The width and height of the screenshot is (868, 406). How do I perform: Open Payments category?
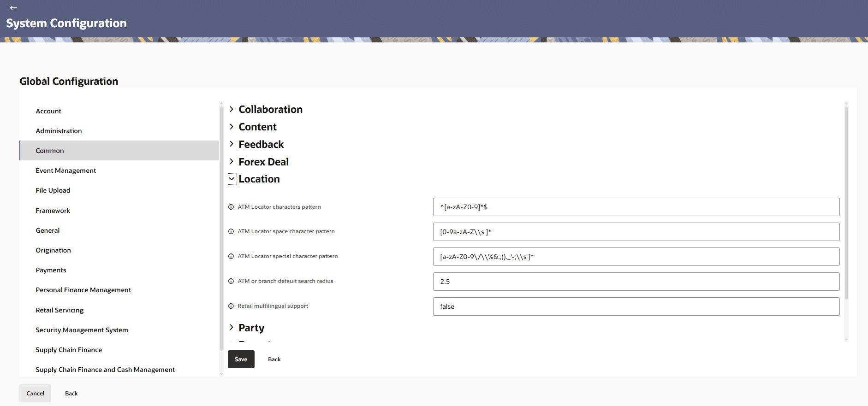119,270
